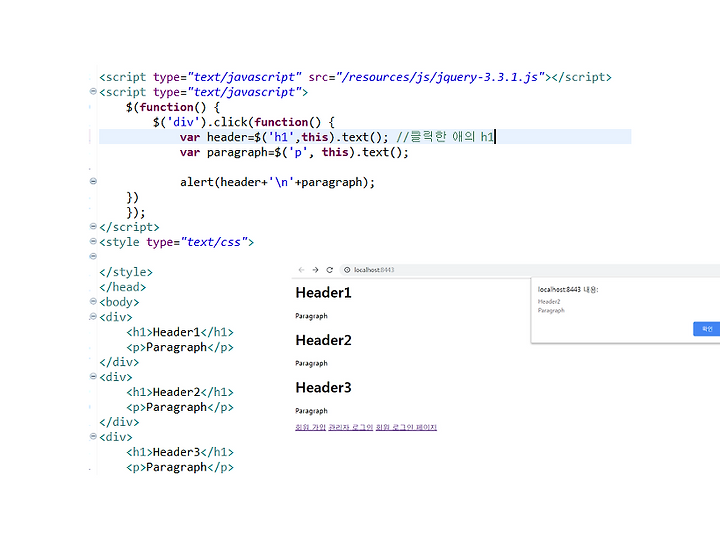Click the </style> closing tag line
The image size is (720, 540).
pos(126,272)
